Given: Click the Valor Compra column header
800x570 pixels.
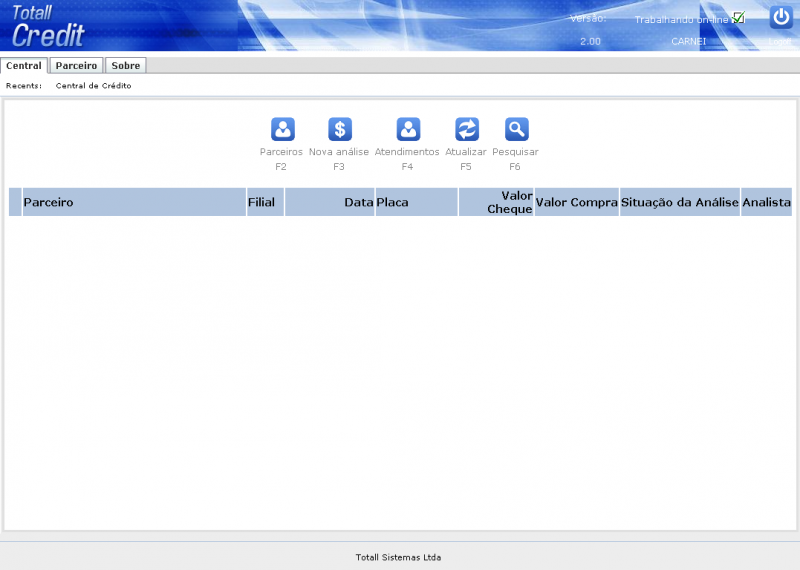Looking at the screenshot, I should pos(577,202).
